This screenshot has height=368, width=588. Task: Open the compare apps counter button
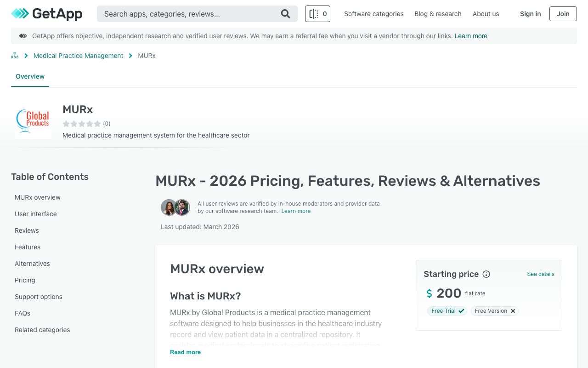point(317,14)
